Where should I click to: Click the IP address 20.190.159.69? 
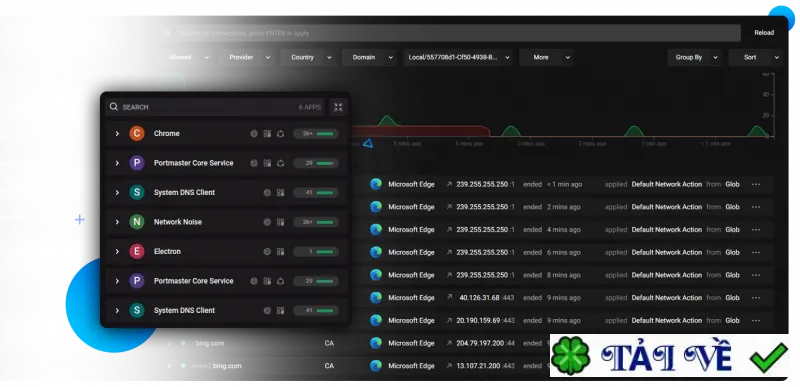coord(478,320)
